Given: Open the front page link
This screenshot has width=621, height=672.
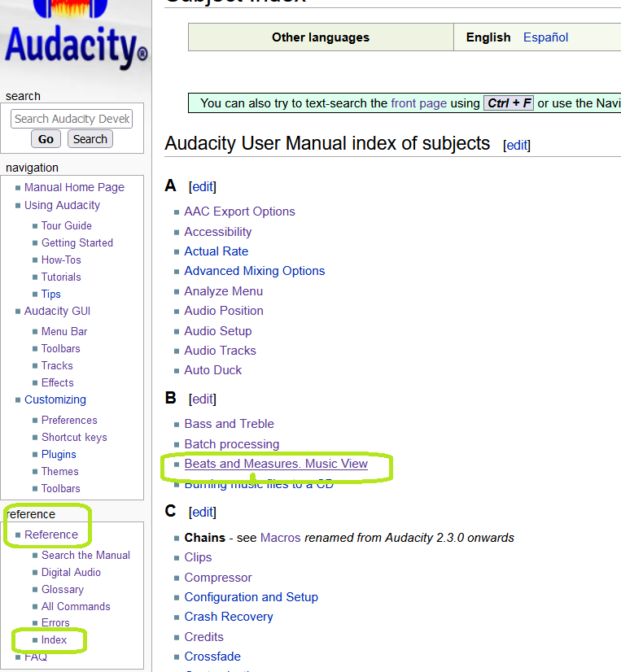Looking at the screenshot, I should pyautogui.click(x=418, y=103).
